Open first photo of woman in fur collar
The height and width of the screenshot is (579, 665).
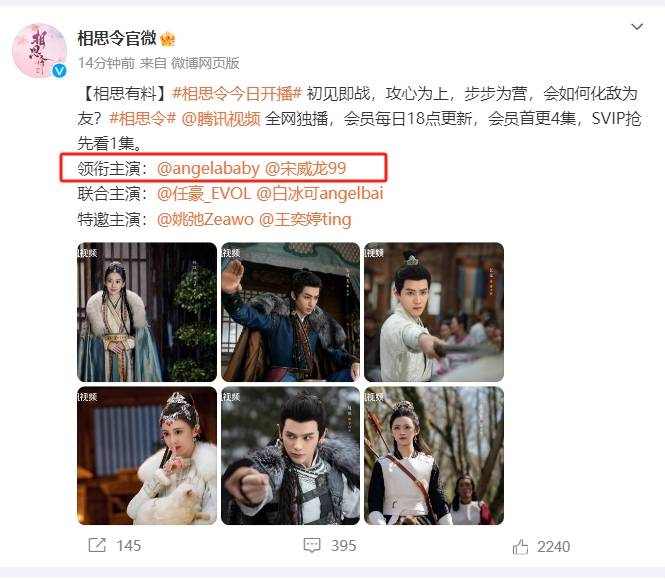pyautogui.click(x=147, y=312)
